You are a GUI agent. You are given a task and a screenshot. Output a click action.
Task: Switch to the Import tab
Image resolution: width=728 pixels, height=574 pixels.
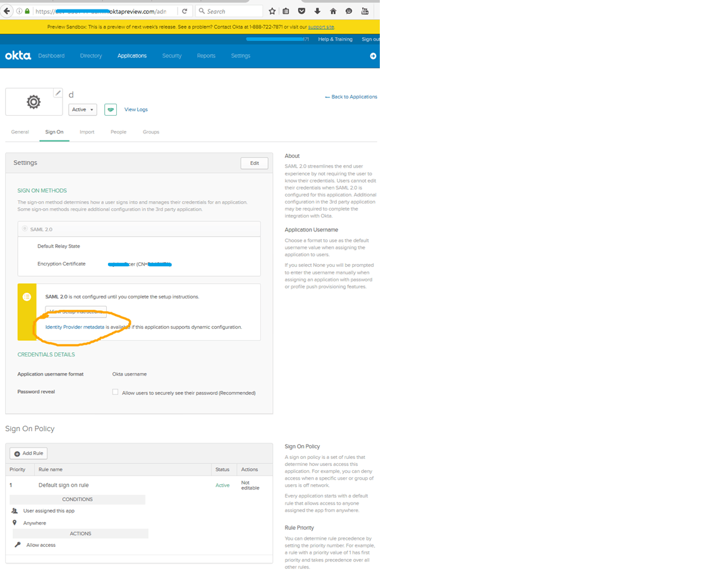87,132
